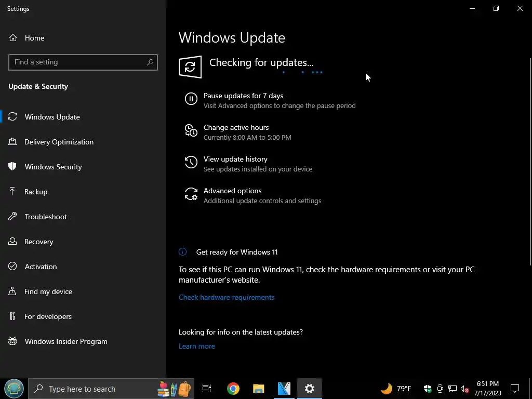Image resolution: width=532 pixels, height=399 pixels.
Task: Click the Windows Security tray shield icon
Action: (x=428, y=389)
